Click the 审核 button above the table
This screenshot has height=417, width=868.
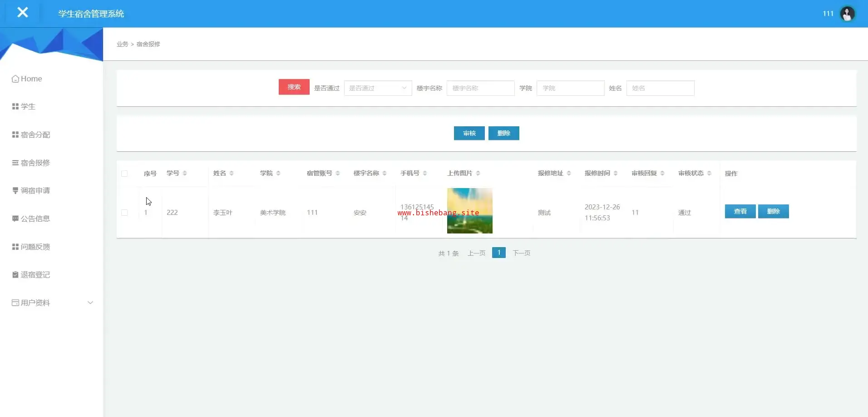469,133
